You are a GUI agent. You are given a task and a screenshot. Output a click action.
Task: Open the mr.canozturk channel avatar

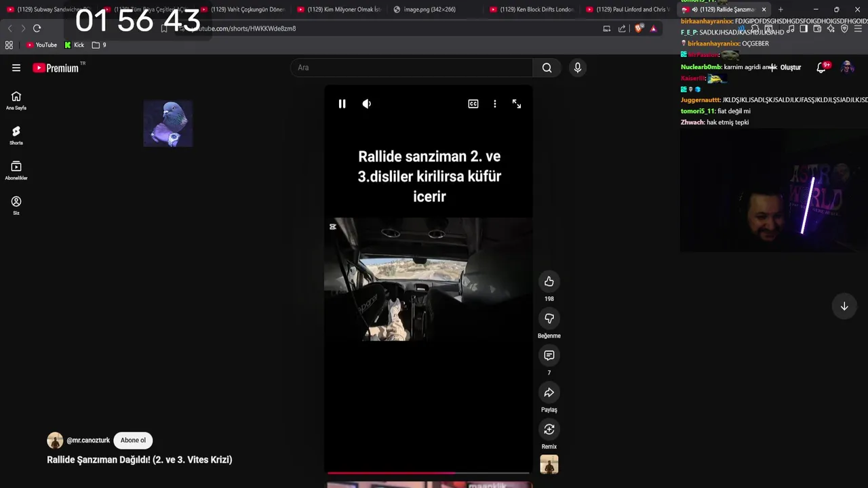pos(55,440)
